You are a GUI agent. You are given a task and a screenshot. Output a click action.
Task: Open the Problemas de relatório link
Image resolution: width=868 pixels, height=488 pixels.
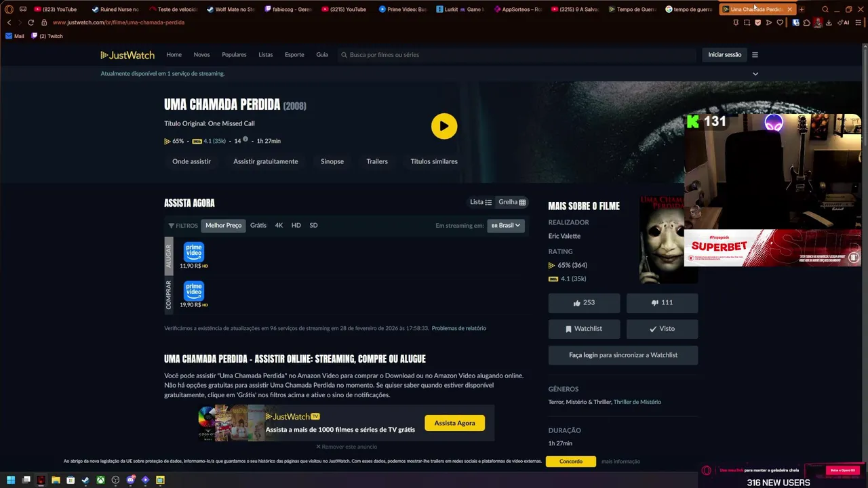(x=458, y=329)
